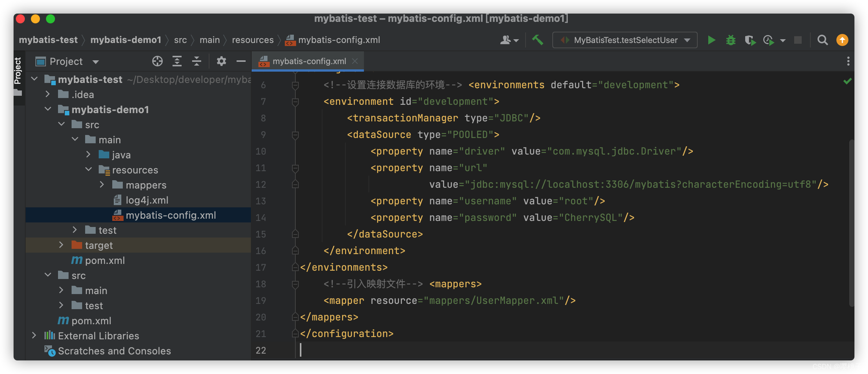Click mybatis-demo1 breadcrumb
Screen dimensions: 868x374
coord(126,40)
